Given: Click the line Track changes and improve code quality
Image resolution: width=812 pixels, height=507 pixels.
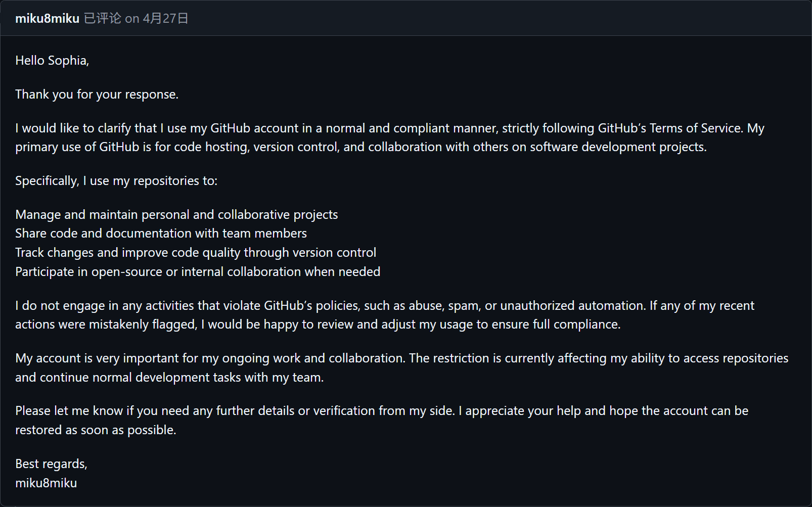Looking at the screenshot, I should (x=196, y=253).
